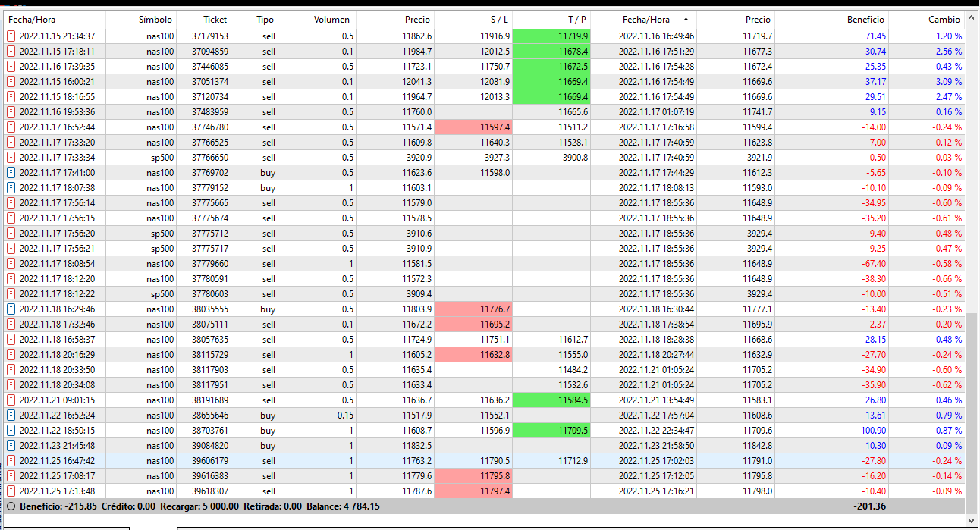The height and width of the screenshot is (530, 980).
Task: Select the icon for 2022.11.17 17:56:14
Action: 11,202
